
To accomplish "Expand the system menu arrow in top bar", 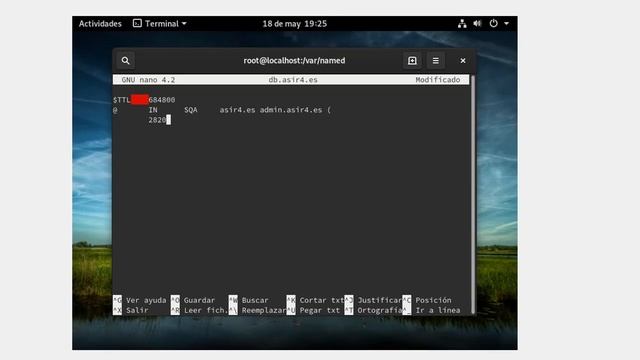I will pos(507,24).
